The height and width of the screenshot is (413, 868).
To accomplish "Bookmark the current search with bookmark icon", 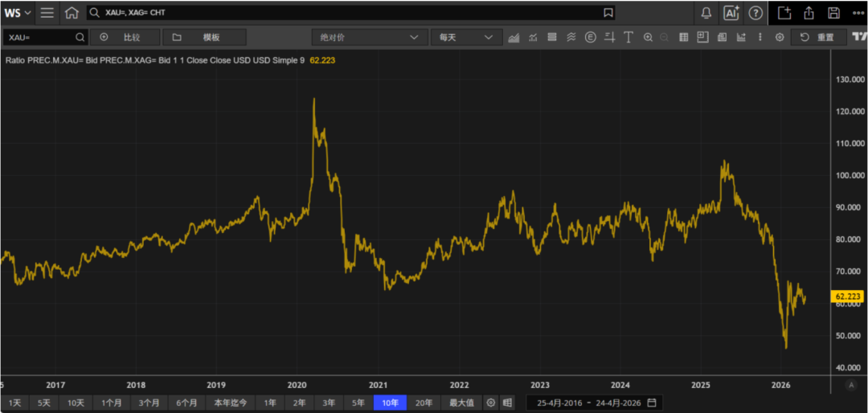I will 608,13.
